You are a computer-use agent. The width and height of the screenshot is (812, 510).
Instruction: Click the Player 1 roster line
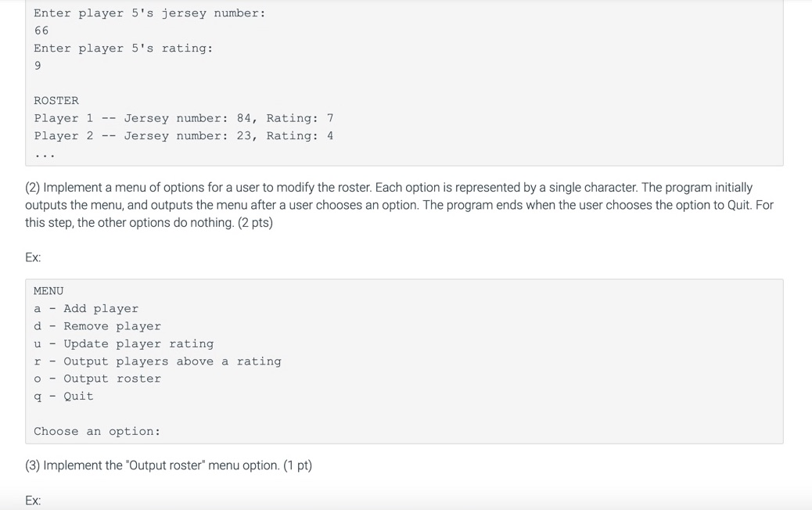pos(184,118)
